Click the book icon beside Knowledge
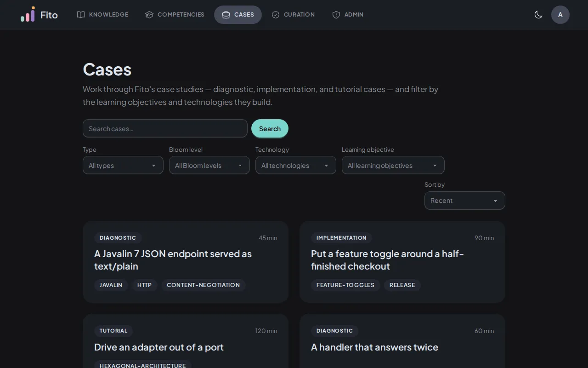Screen dimensions: 588x368 tap(81, 15)
